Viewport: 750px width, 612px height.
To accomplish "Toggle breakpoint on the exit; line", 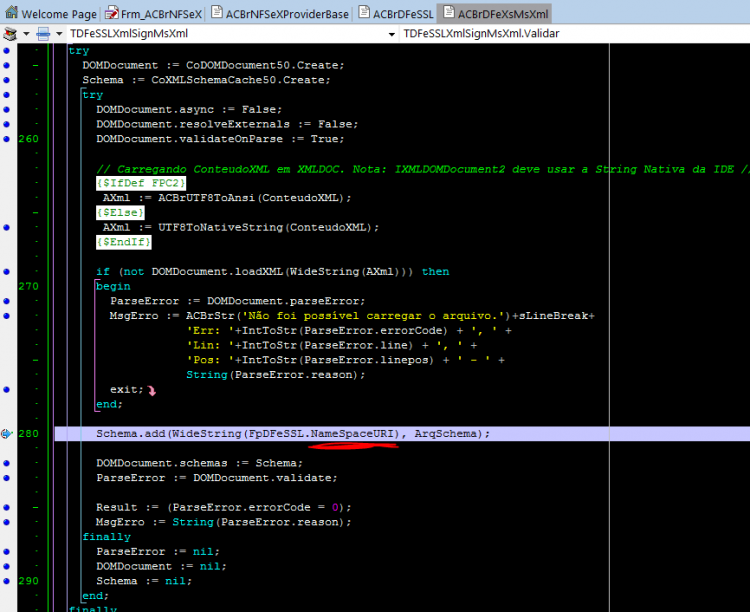I will (6, 389).
